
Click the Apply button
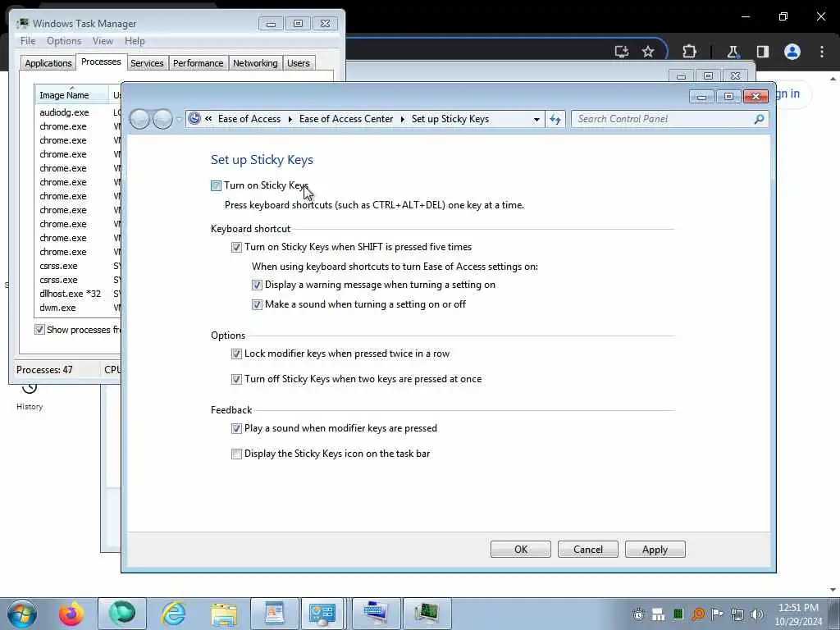pos(655,550)
